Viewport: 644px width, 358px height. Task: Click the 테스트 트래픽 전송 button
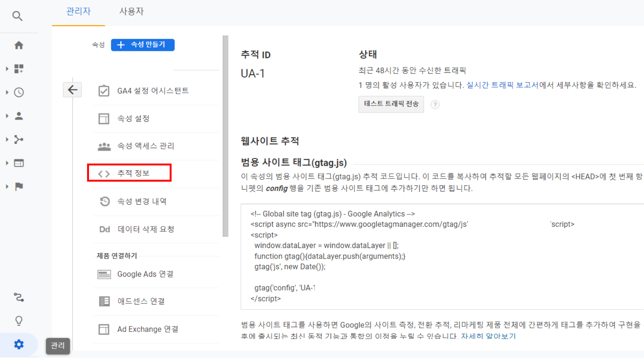point(391,104)
